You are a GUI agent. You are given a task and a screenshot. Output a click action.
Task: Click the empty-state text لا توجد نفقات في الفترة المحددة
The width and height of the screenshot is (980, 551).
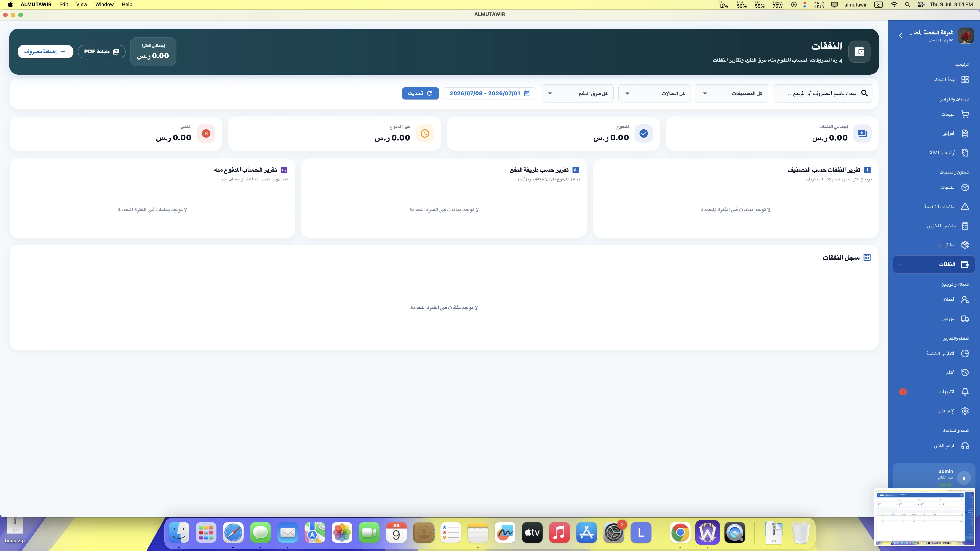click(x=444, y=308)
